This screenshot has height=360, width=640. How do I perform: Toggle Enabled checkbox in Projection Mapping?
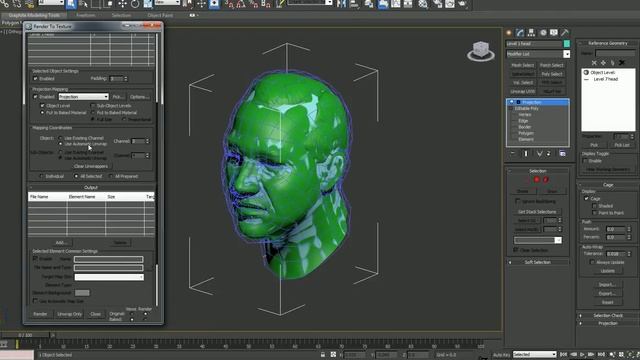click(x=36, y=97)
